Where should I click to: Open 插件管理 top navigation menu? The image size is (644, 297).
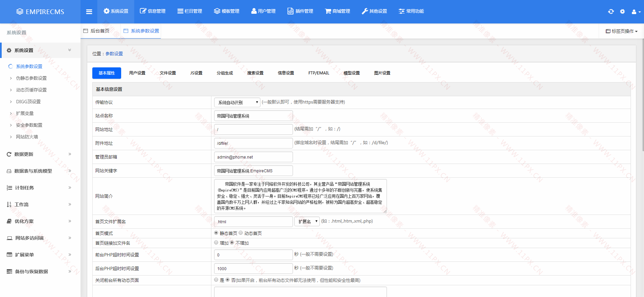tap(300, 11)
